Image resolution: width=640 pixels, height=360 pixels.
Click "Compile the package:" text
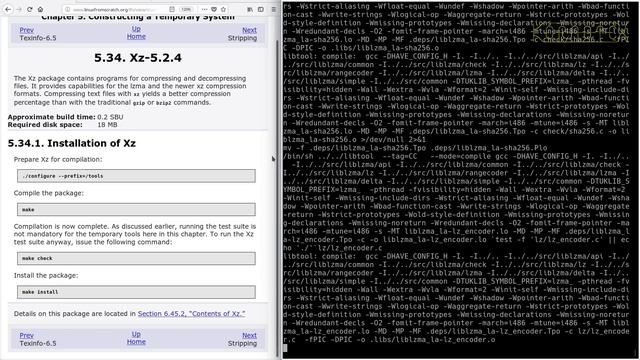coord(49,193)
